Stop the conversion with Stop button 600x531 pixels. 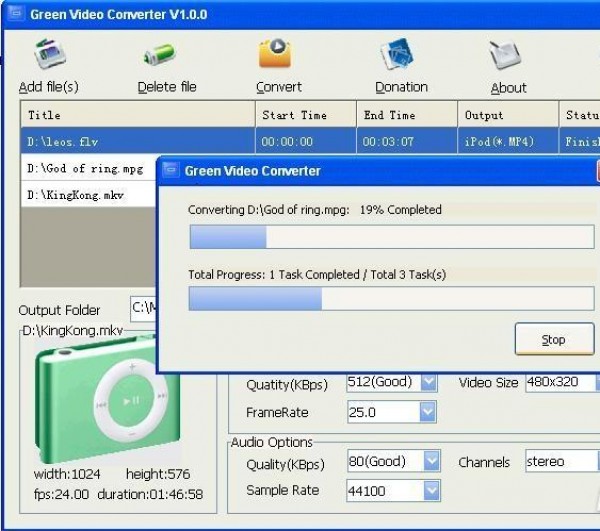(x=554, y=340)
